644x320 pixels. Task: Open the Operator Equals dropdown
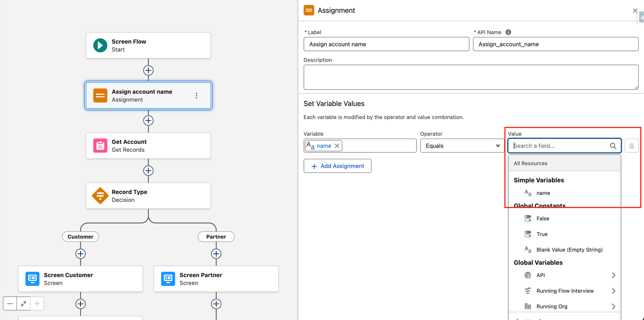coord(462,146)
